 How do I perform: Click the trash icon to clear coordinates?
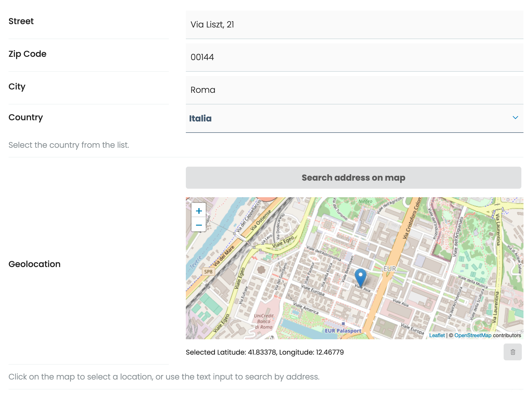coord(513,353)
